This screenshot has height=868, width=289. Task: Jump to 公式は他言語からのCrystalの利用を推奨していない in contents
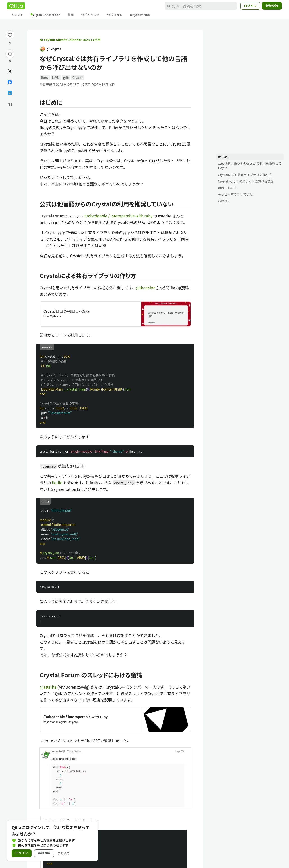(249, 166)
